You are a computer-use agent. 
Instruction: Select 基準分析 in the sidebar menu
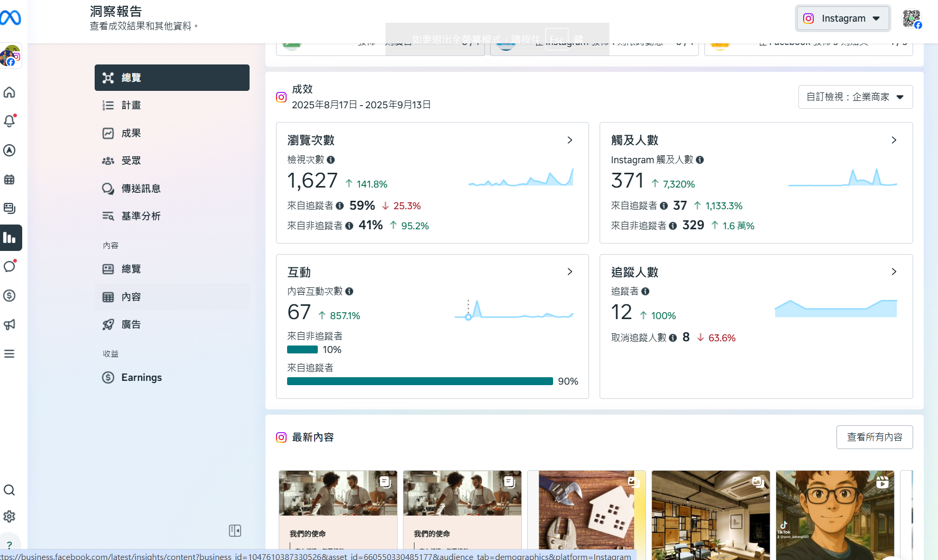click(x=141, y=216)
